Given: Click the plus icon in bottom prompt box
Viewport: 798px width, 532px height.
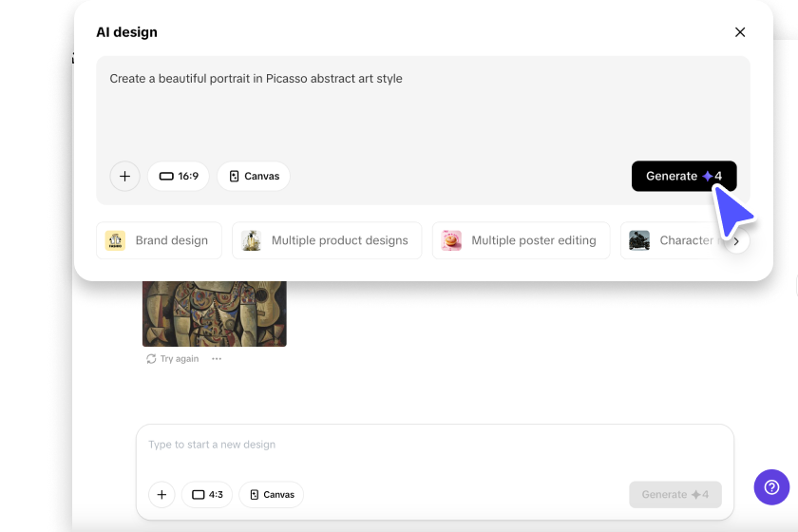Looking at the screenshot, I should pyautogui.click(x=161, y=495).
